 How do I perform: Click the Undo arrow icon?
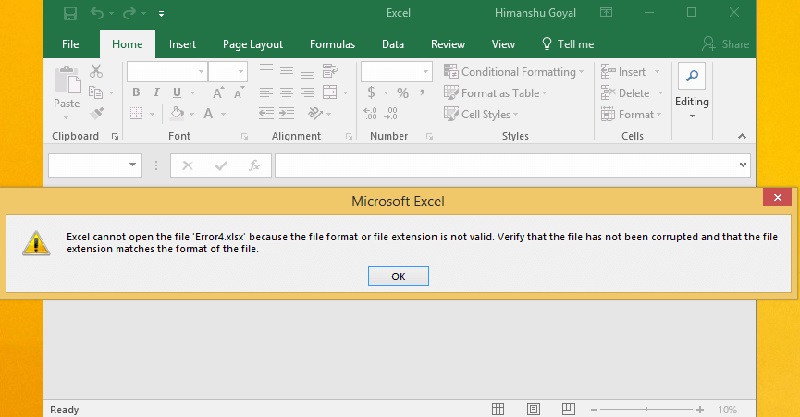(97, 13)
